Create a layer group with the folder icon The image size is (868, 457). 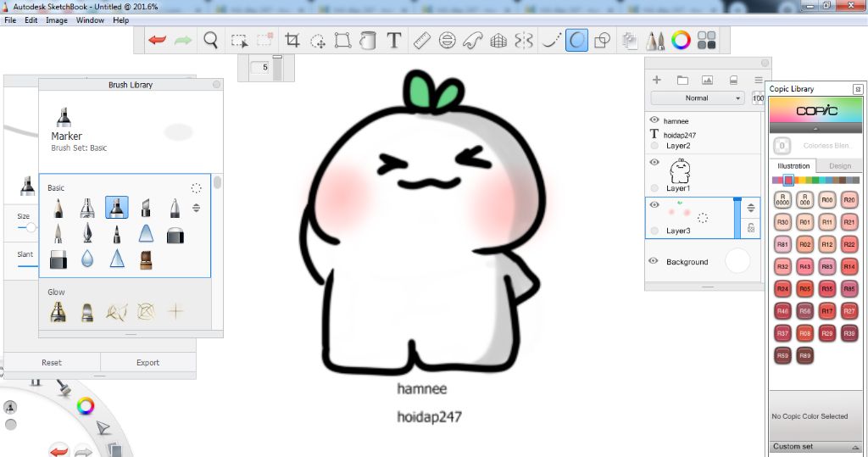(682, 80)
